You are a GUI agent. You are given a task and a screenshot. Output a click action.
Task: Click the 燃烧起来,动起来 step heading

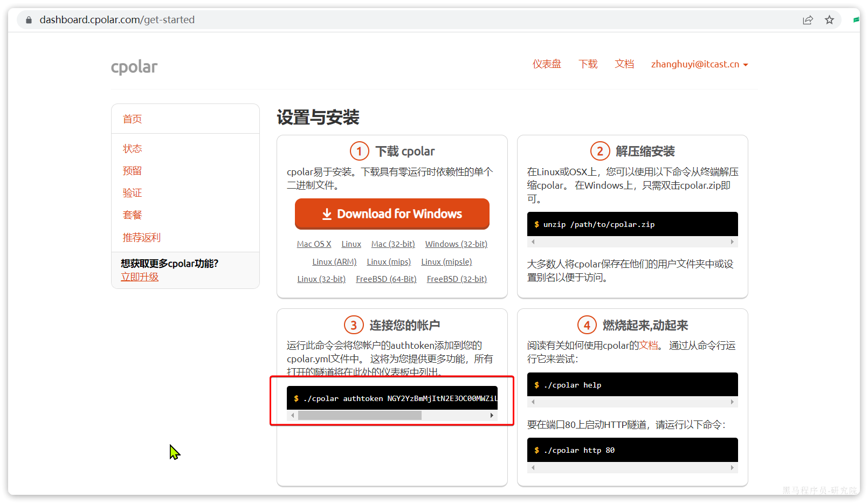tap(645, 326)
